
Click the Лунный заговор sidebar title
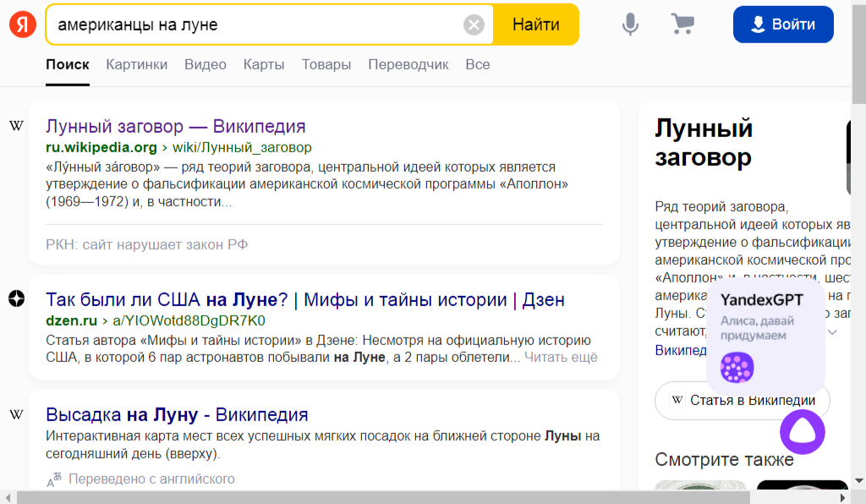click(704, 143)
